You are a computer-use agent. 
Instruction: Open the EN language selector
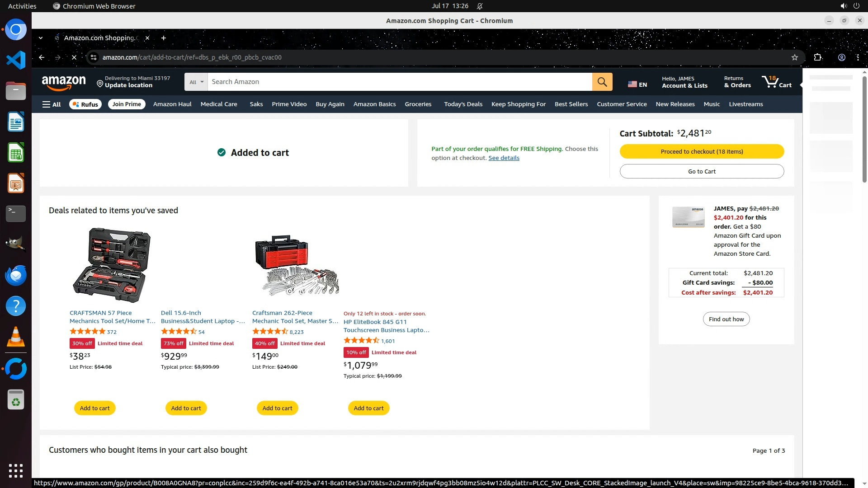637,84
